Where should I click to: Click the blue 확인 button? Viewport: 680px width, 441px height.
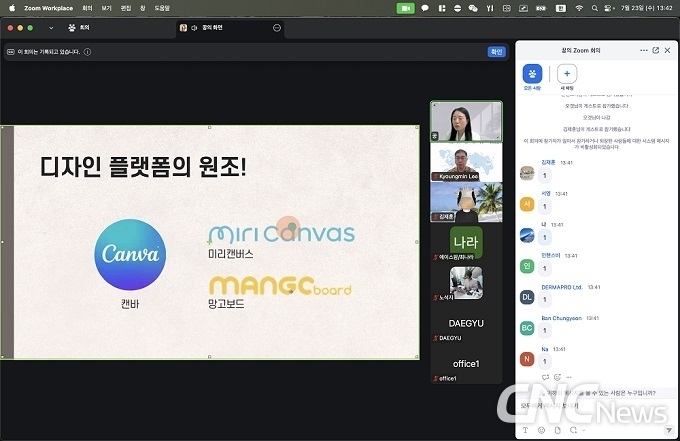(496, 52)
